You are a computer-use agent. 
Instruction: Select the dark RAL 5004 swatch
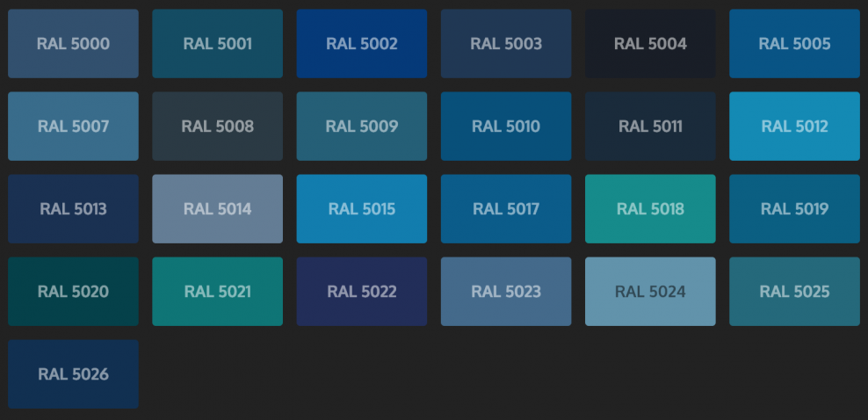650,44
